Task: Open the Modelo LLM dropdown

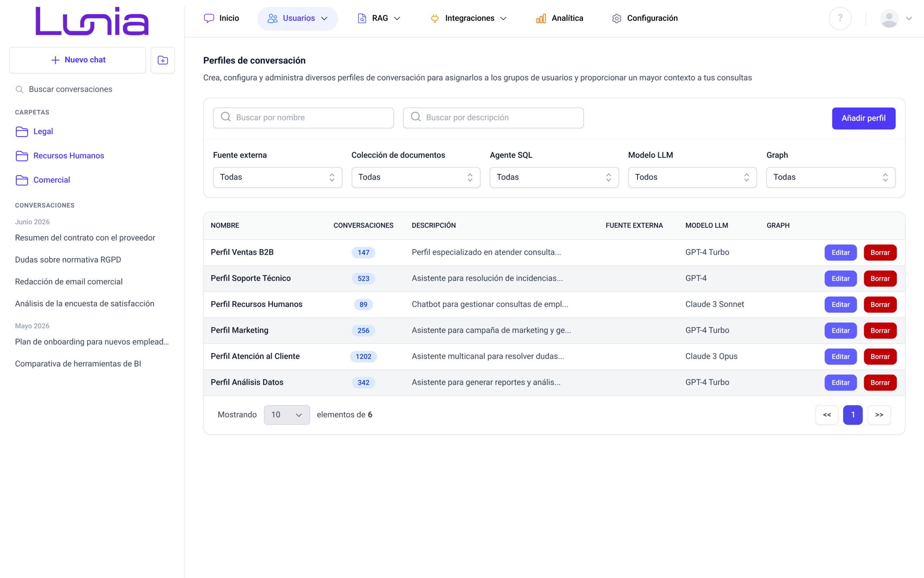Action: pyautogui.click(x=692, y=177)
